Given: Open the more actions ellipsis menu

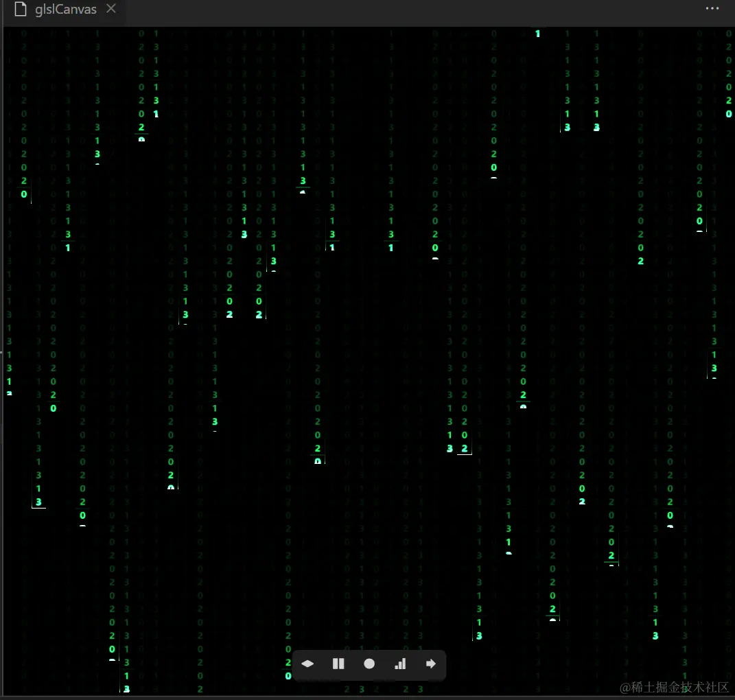Looking at the screenshot, I should pos(712,8).
